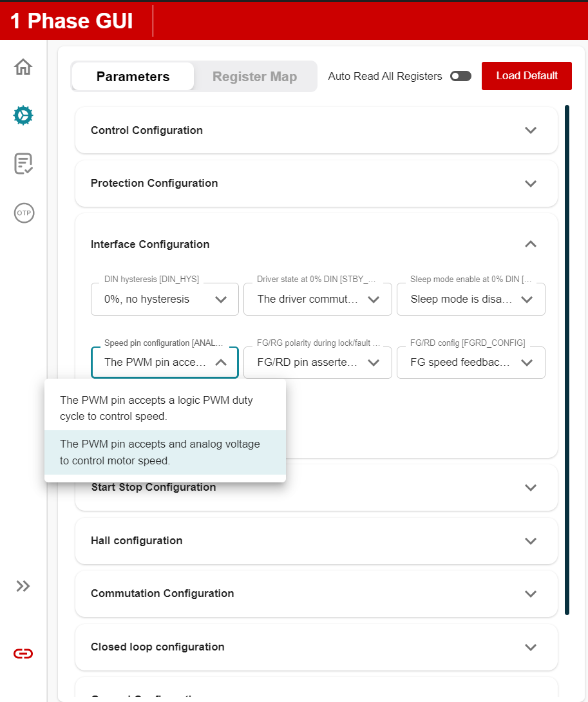Click the vertical scrollbar on the right
The height and width of the screenshot is (702, 588).
[x=567, y=359]
